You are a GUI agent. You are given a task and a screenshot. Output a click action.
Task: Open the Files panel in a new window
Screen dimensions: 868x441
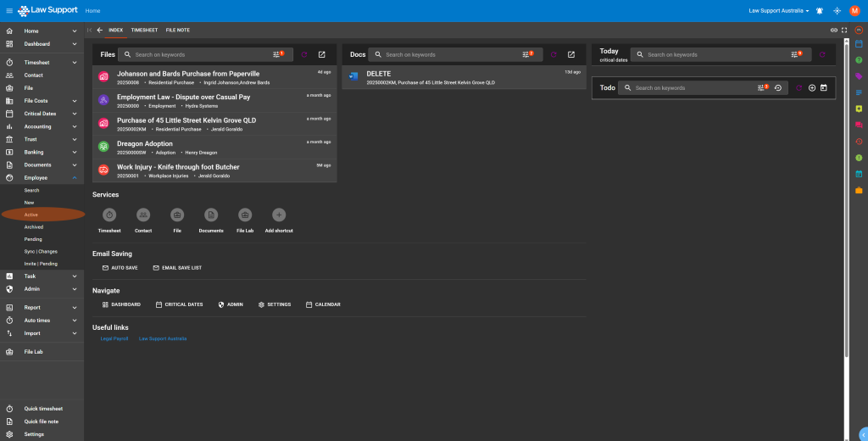coord(321,54)
